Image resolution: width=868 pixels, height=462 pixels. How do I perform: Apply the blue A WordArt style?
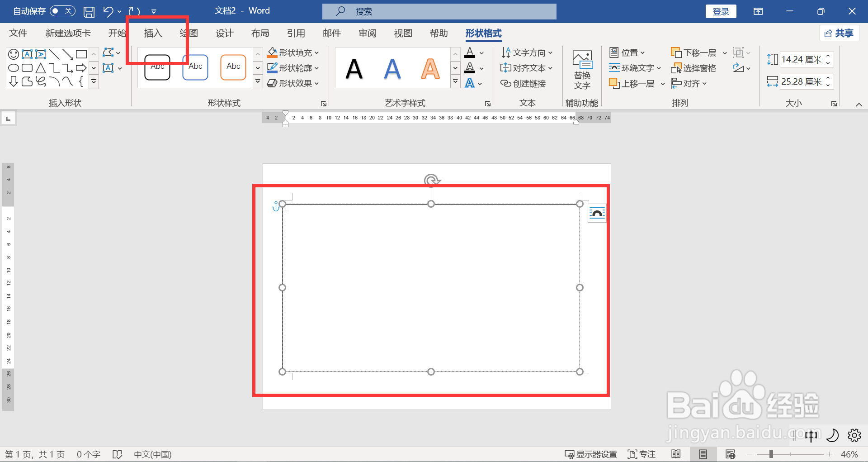tap(392, 69)
